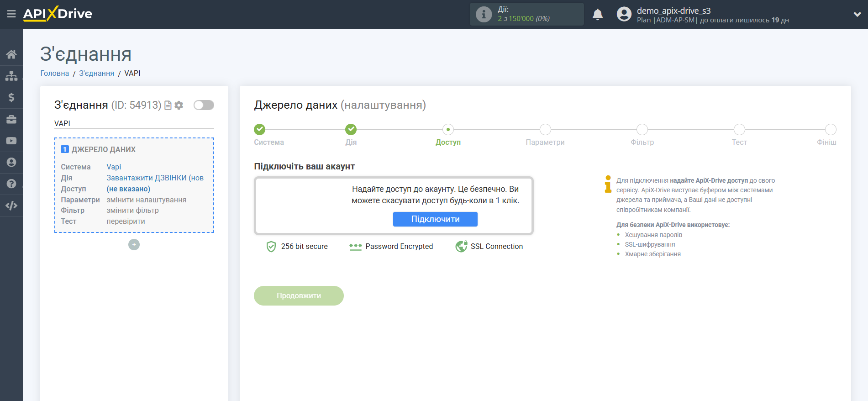Viewport: 868px width, 401px height.
Task: Click the VAPI connection name field
Action: coord(134,123)
